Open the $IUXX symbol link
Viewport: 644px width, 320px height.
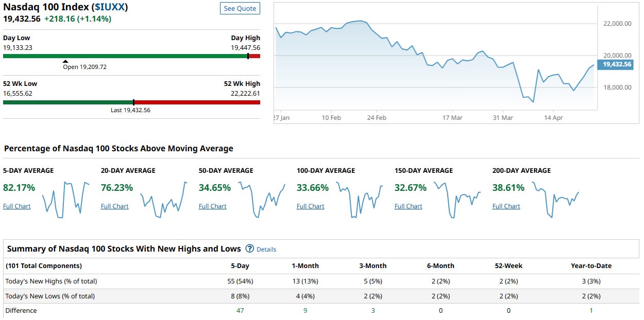coord(110,7)
